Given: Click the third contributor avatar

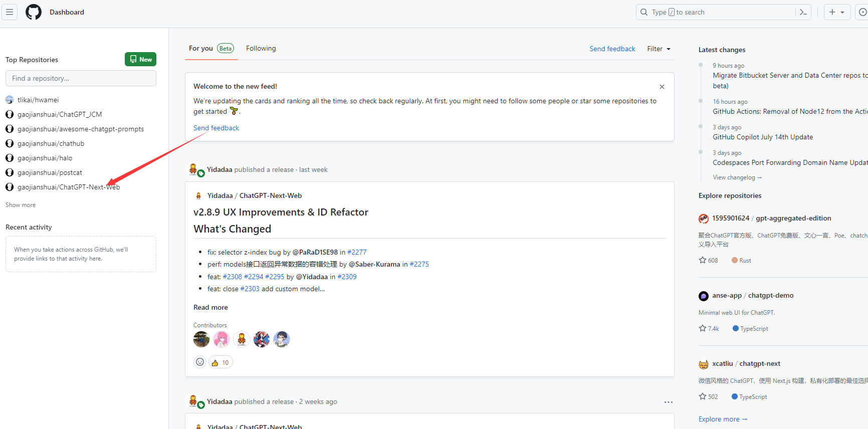Looking at the screenshot, I should pos(242,339).
